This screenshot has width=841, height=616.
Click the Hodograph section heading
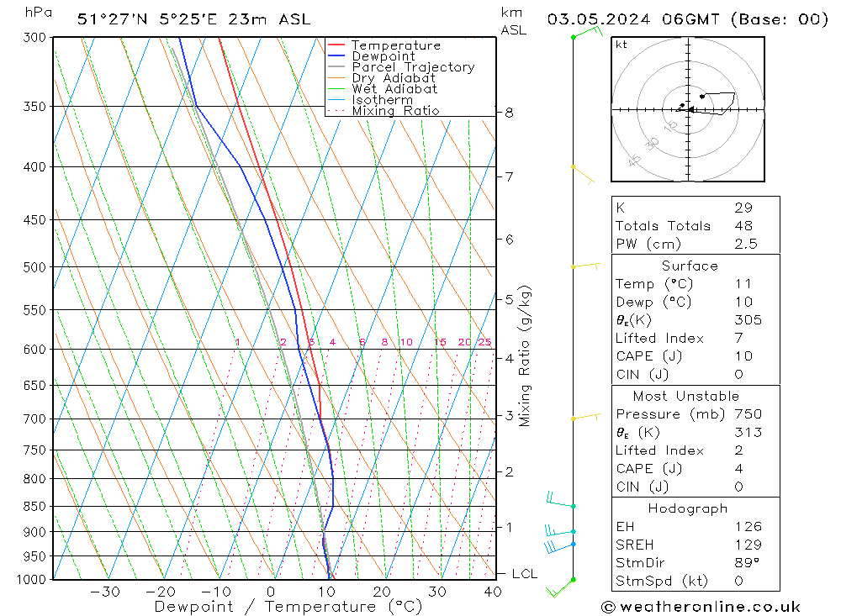click(688, 509)
